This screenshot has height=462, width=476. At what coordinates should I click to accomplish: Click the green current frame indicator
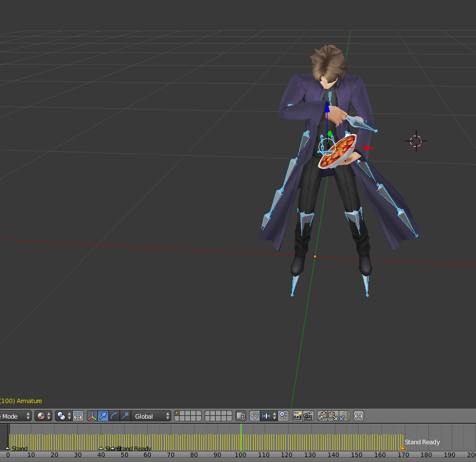click(x=241, y=437)
